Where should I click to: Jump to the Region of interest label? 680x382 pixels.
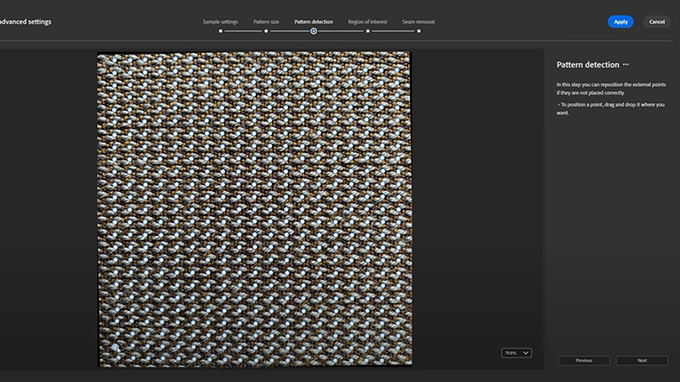pyautogui.click(x=367, y=22)
